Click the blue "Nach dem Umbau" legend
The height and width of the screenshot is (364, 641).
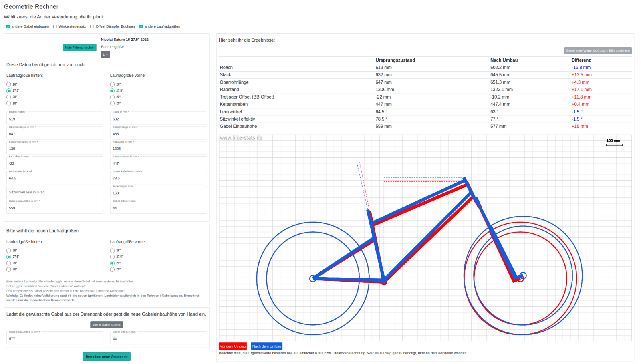pyautogui.click(x=267, y=346)
